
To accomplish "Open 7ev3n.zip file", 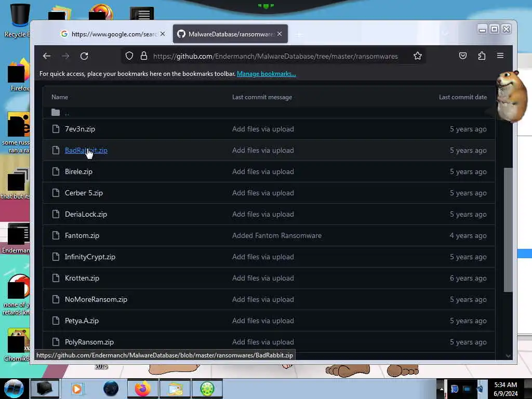I will (80, 129).
